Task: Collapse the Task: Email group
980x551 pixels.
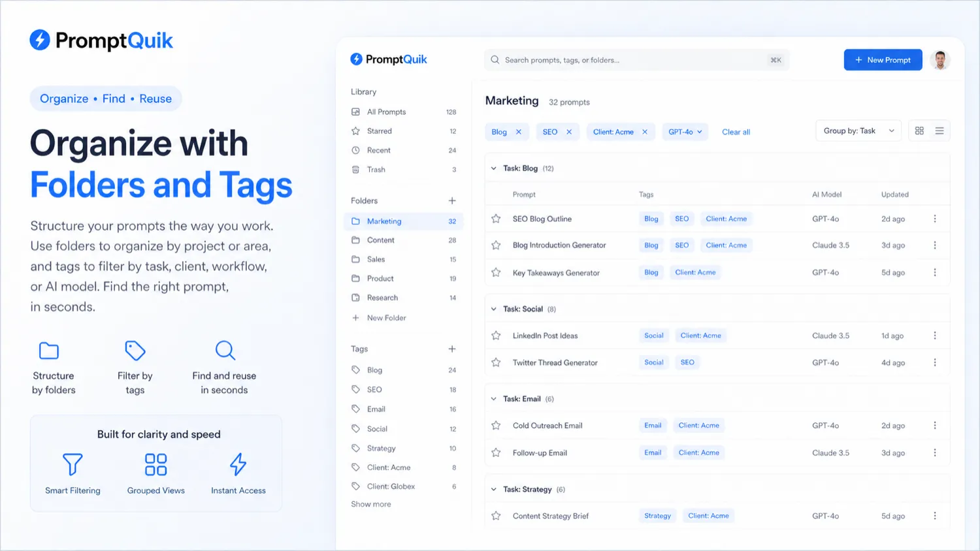Action: pos(494,399)
